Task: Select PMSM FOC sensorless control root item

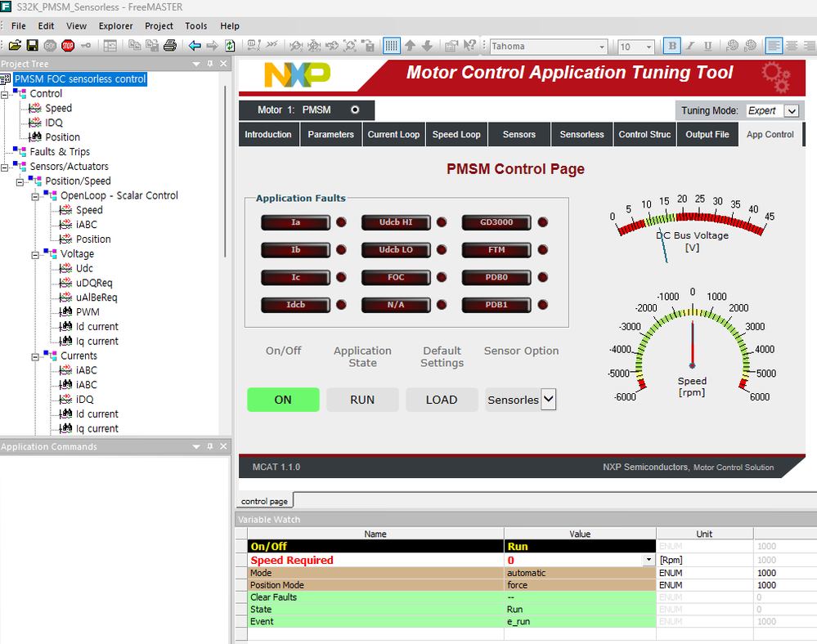Action: [79, 79]
